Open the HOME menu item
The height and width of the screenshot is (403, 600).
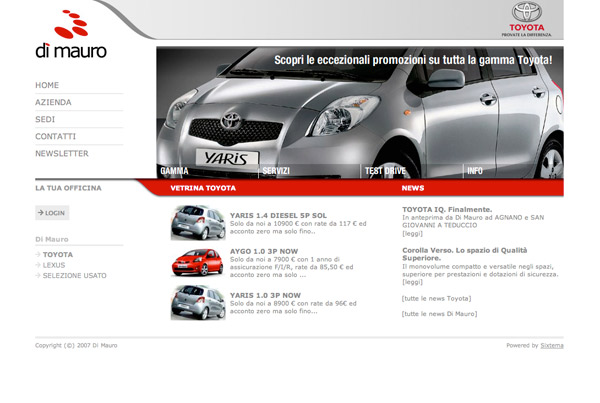pos(47,85)
